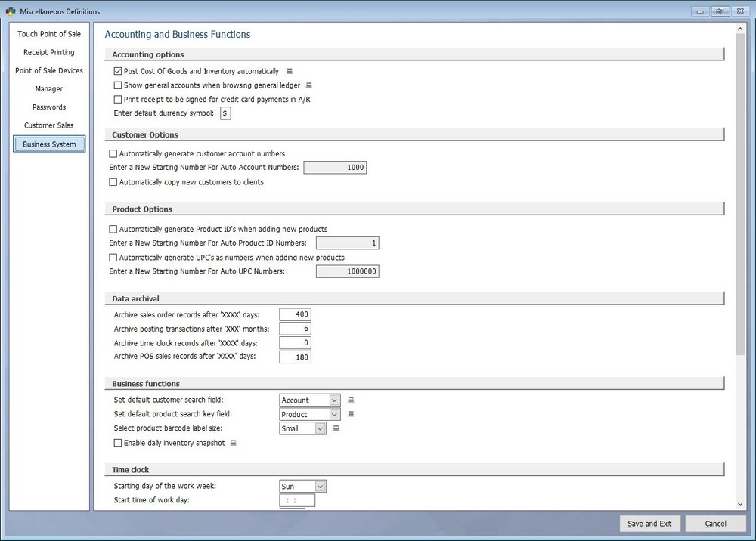Open help for barcode label size setting
The height and width of the screenshot is (541, 756).
click(336, 428)
